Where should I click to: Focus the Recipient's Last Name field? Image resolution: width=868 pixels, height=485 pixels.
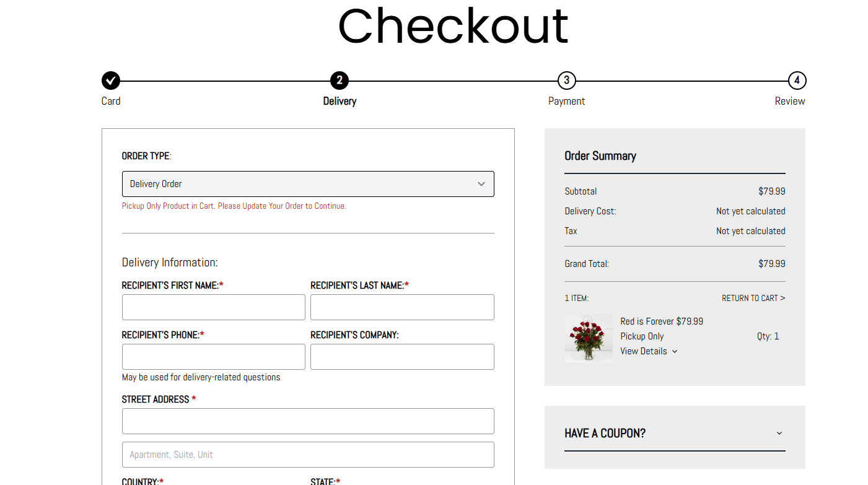402,307
